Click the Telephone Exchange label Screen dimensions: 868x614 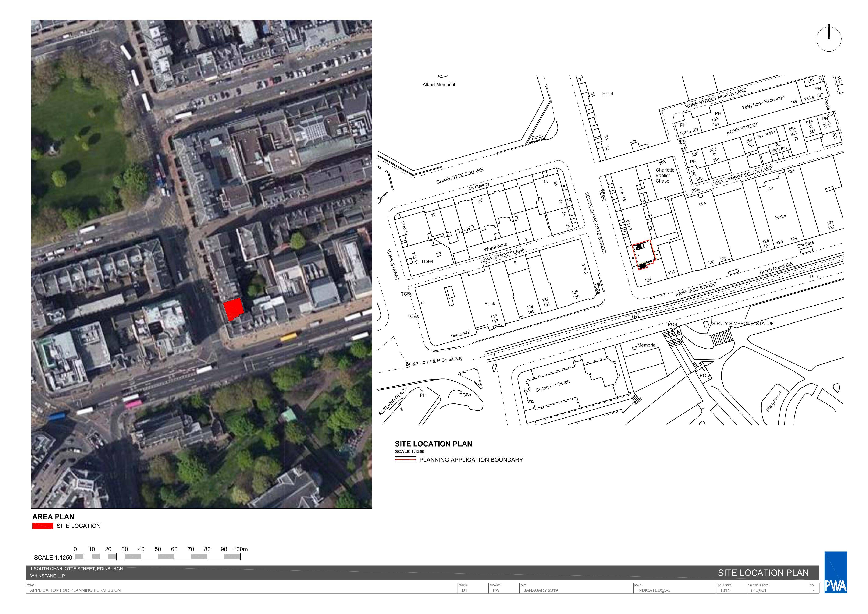click(763, 103)
